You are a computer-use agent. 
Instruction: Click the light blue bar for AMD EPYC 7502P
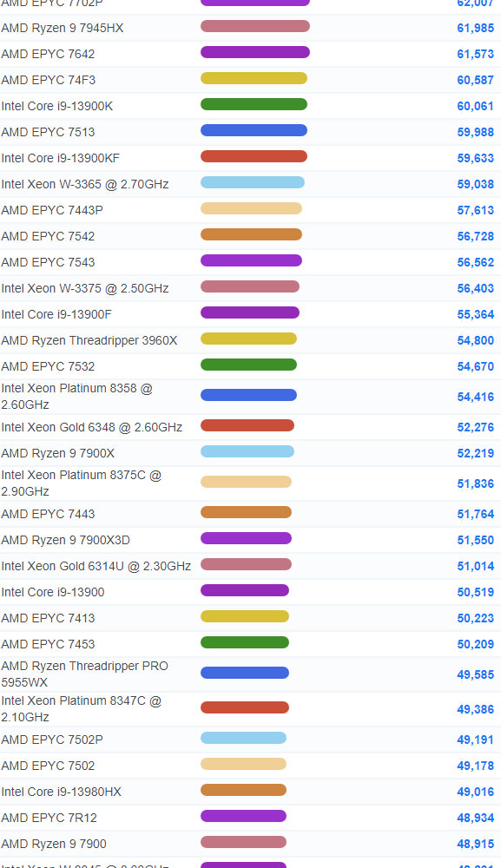coord(243,738)
